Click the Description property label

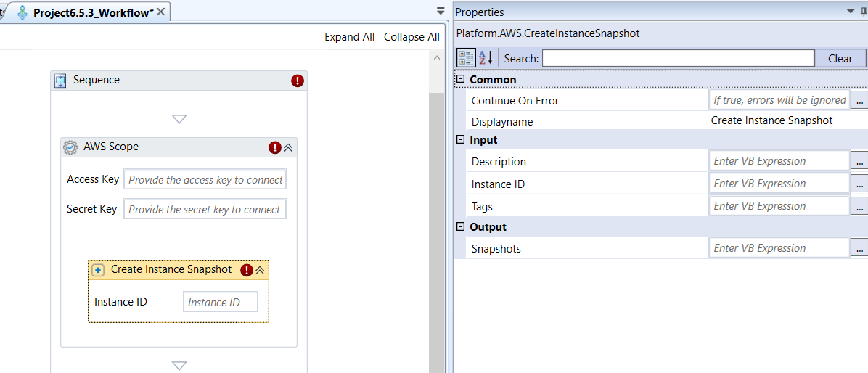pos(499,162)
